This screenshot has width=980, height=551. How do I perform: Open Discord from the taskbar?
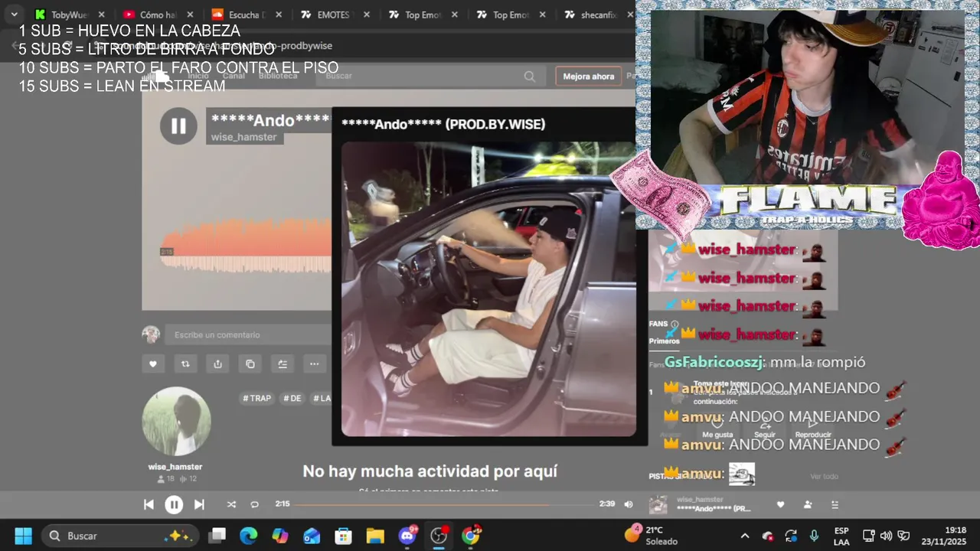(407, 536)
